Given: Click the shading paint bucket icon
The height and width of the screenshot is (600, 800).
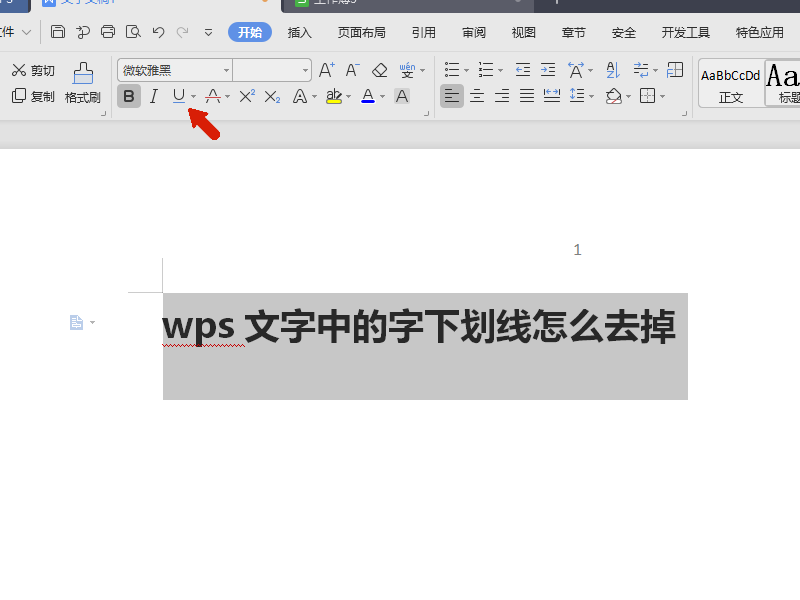Looking at the screenshot, I should (x=614, y=96).
